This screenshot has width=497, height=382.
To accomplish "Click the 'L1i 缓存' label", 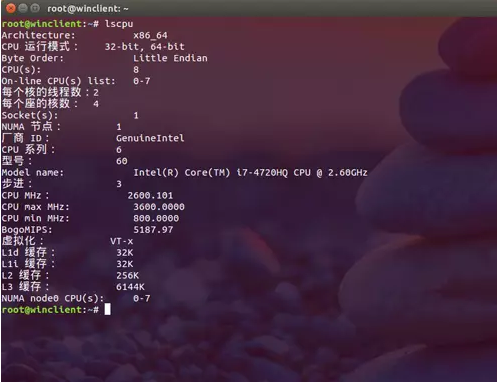I will click(x=28, y=264).
